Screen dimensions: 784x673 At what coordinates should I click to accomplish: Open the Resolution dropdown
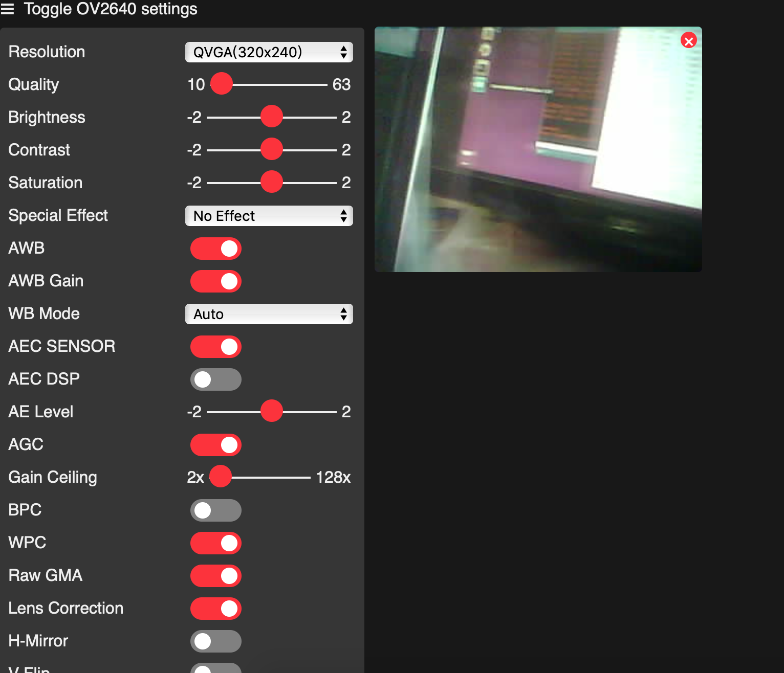point(269,52)
